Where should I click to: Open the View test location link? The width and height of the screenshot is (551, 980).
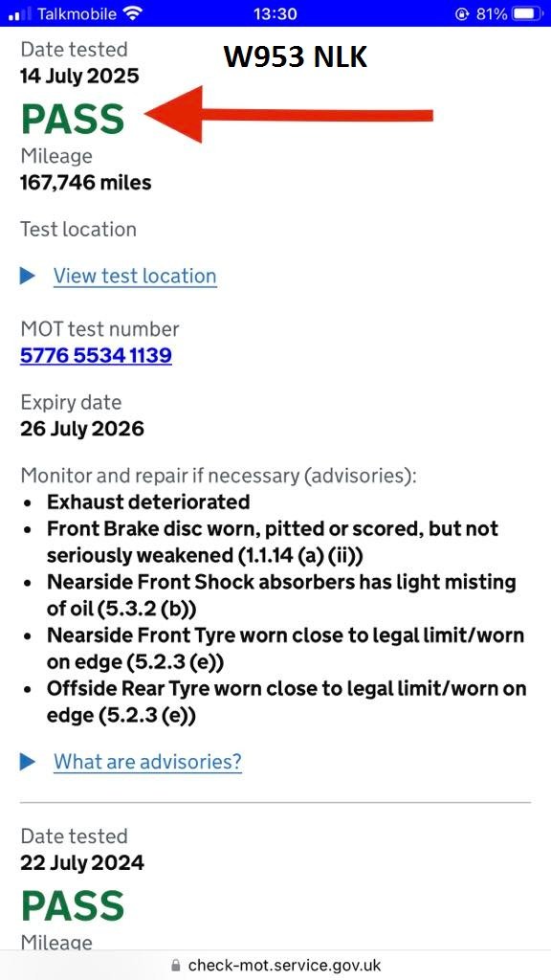(135, 277)
